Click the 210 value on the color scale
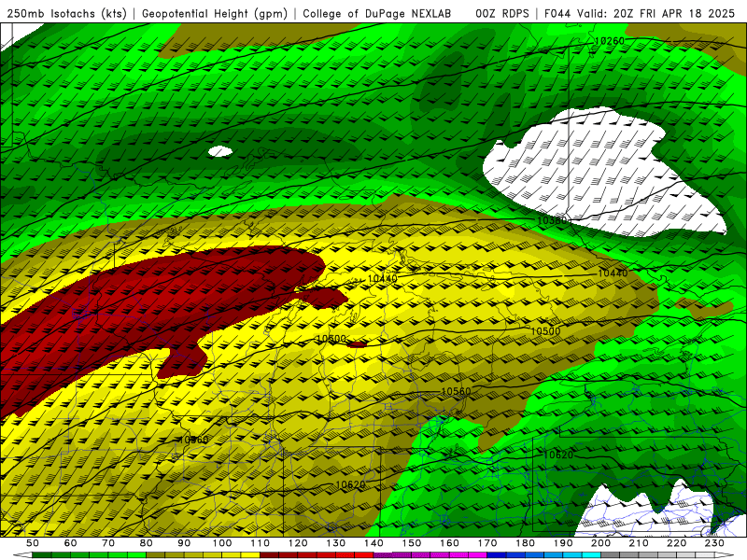 pos(639,543)
